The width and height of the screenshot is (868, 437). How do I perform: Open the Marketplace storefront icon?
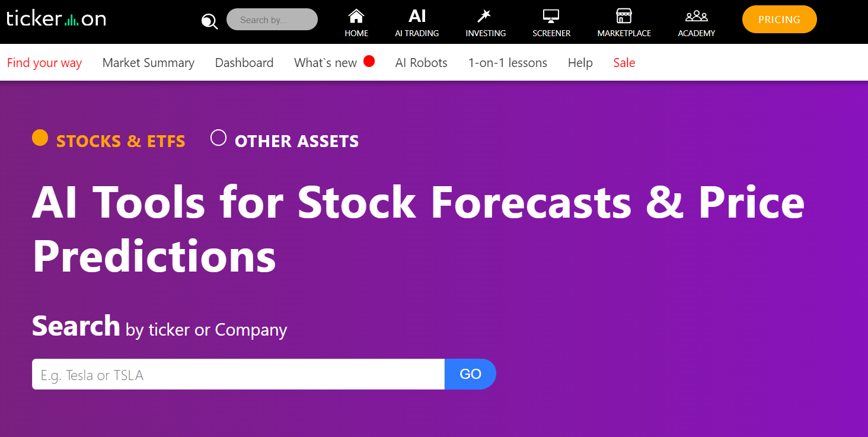pos(624,16)
